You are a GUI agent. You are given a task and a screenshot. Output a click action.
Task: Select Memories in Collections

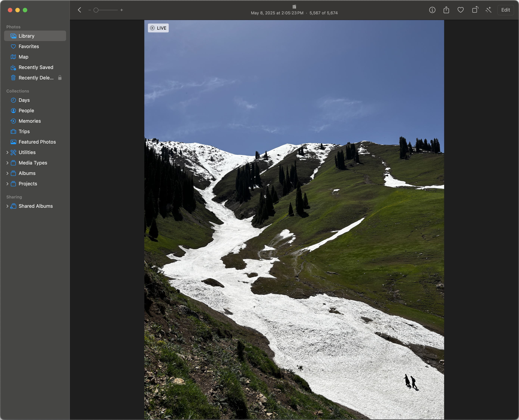tap(29, 121)
